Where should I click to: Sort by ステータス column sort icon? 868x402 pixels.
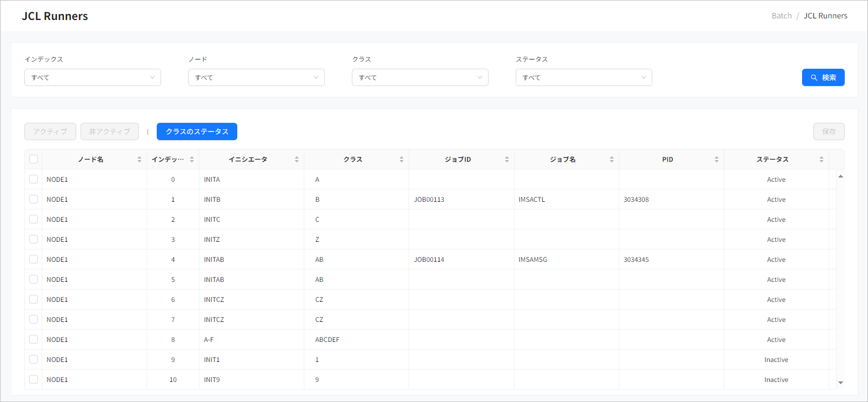[x=822, y=160]
